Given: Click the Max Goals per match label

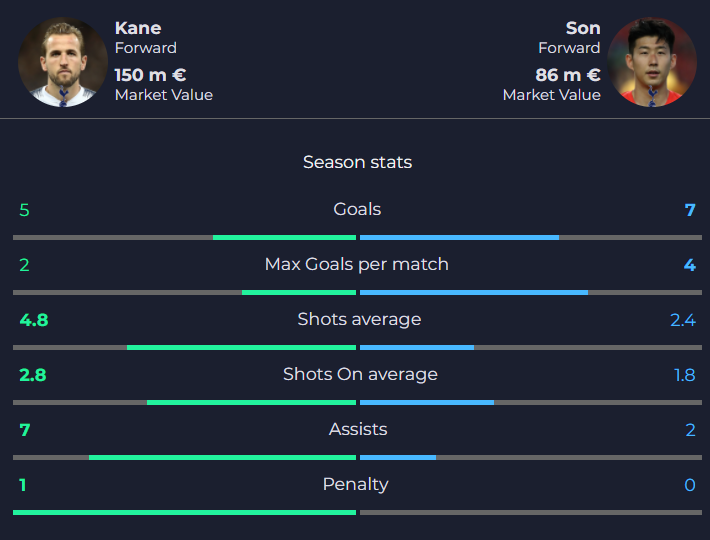Looking at the screenshot, I should point(357,264).
